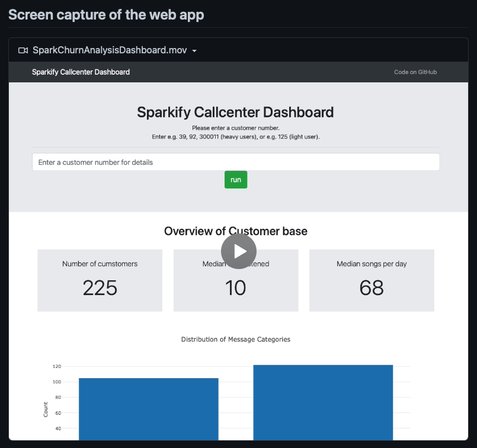477x448 pixels.
Task: Click the Overview of Customer base heading
Action: pos(236,231)
